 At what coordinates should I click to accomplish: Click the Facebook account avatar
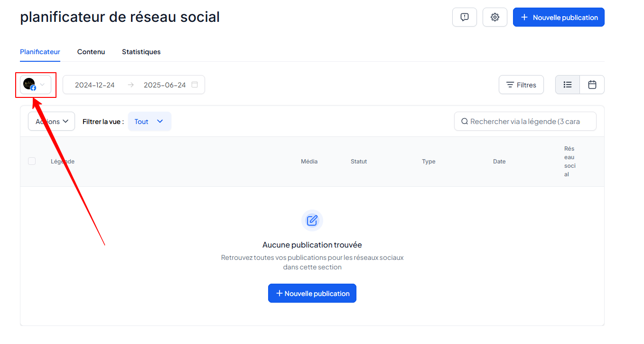(x=29, y=84)
